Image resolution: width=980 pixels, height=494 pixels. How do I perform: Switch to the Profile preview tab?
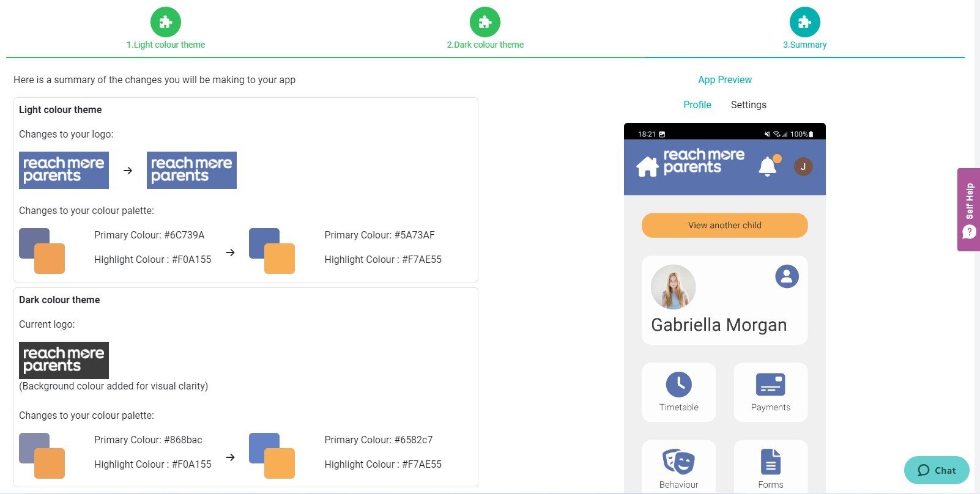point(697,105)
